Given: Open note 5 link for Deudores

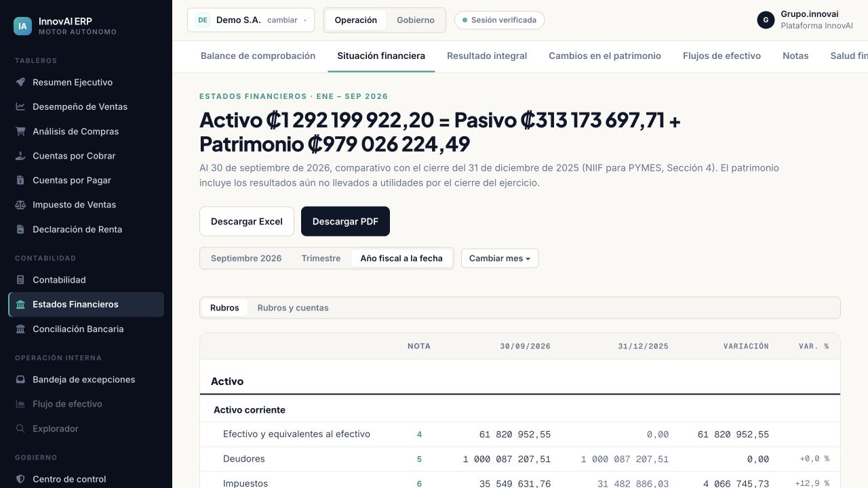Looking at the screenshot, I should tap(419, 460).
